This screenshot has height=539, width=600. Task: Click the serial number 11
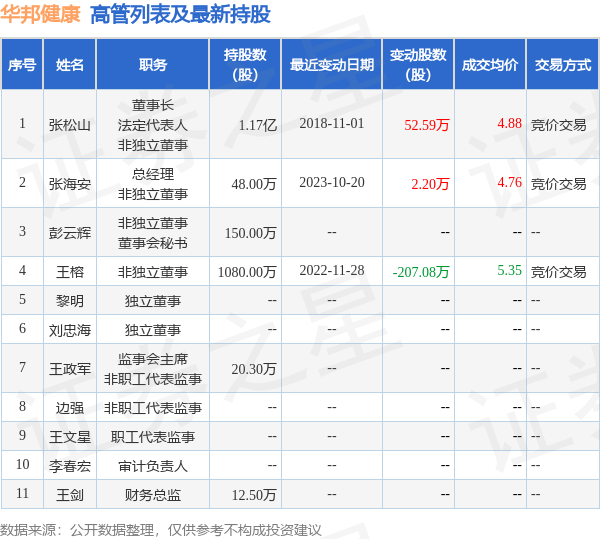point(23,493)
